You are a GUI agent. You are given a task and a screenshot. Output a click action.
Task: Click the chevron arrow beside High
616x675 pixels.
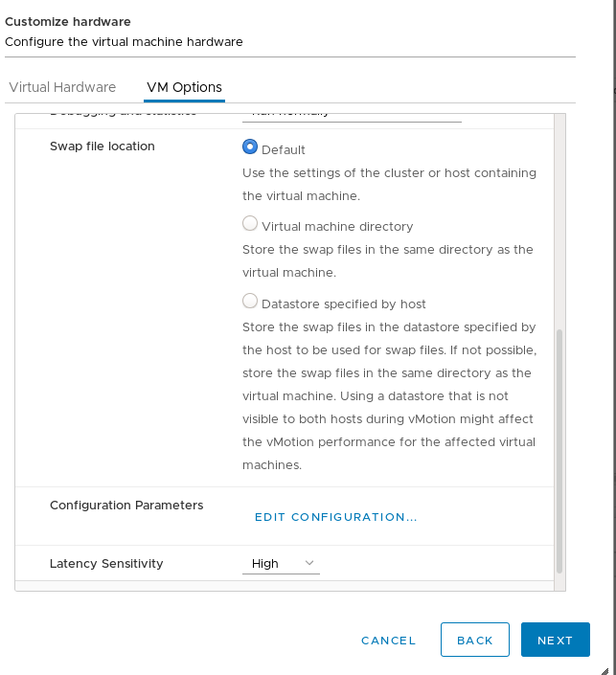309,564
